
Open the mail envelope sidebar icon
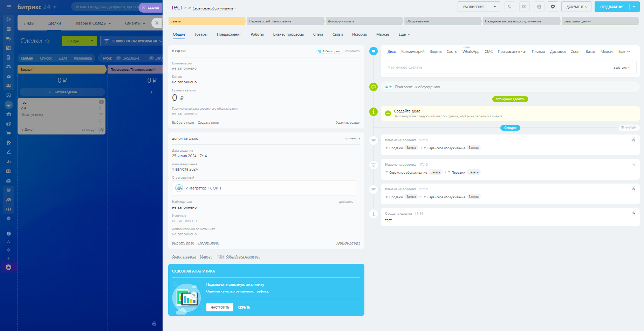point(9,76)
